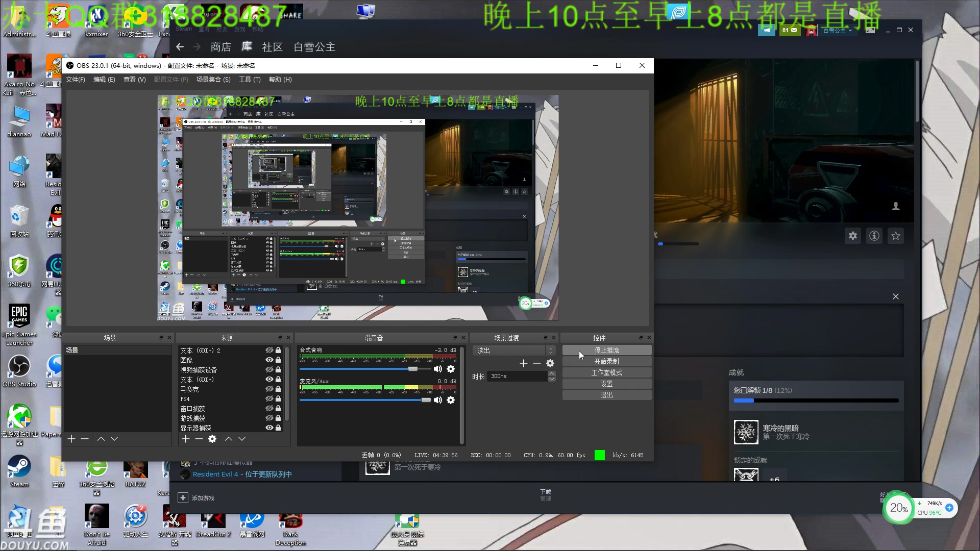This screenshot has height=551, width=980.
Task: Open the 查看(V) menu in OBS
Action: click(135, 80)
